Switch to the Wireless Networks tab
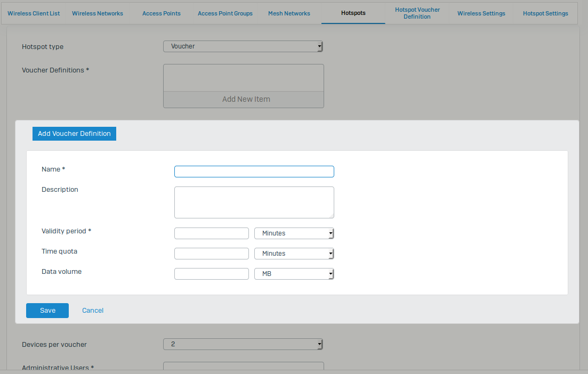588x374 pixels. [98, 13]
